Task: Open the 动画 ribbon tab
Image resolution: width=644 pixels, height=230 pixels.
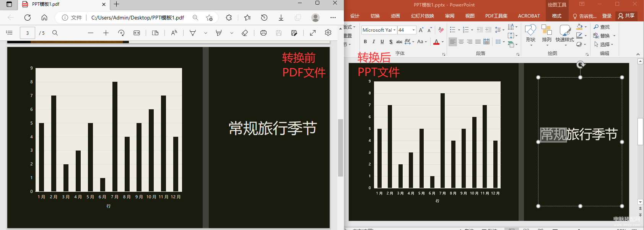Action: (x=395, y=16)
